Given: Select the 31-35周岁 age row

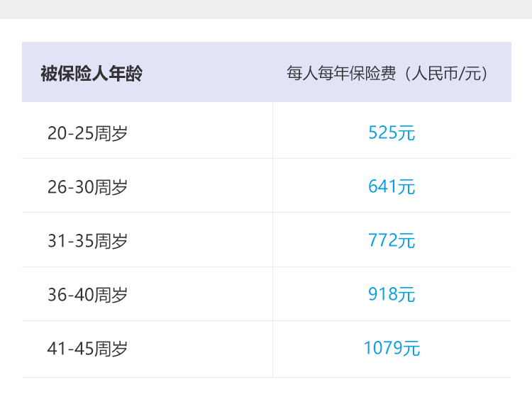Looking at the screenshot, I should (x=87, y=241).
